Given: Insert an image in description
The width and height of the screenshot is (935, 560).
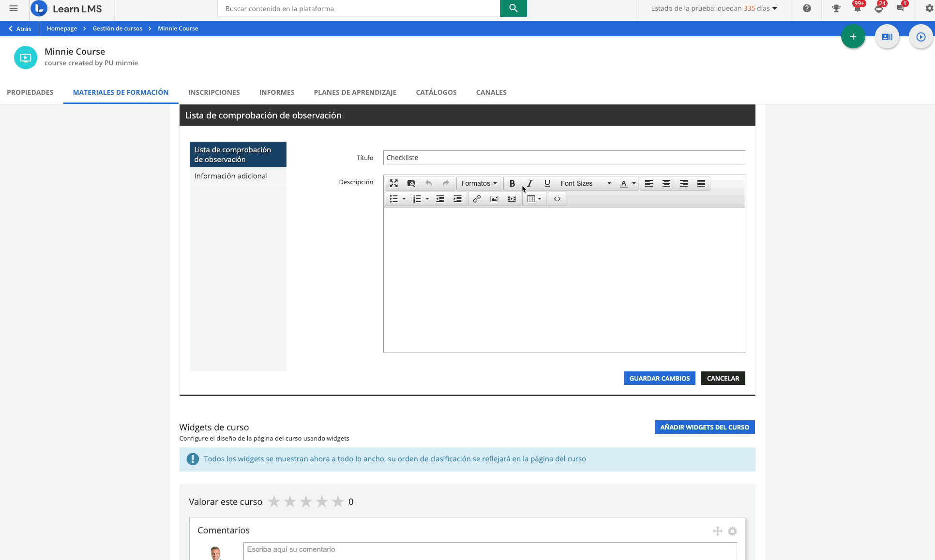Looking at the screenshot, I should click(x=494, y=199).
